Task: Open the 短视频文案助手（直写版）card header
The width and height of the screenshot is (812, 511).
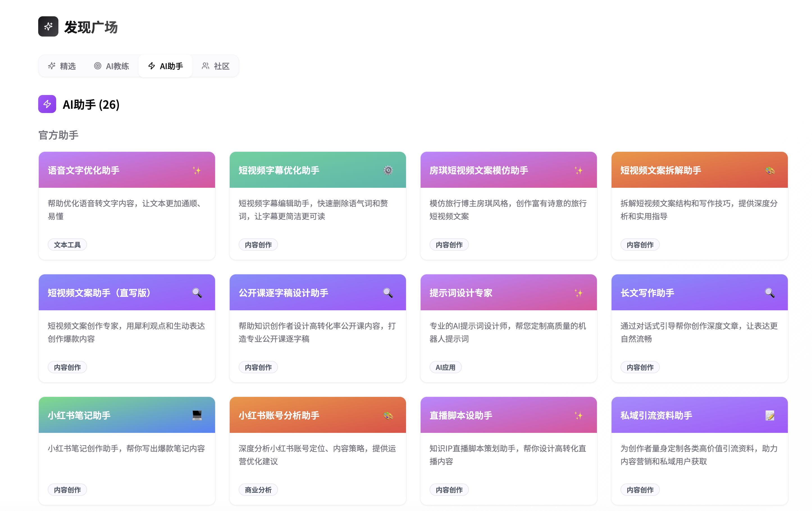Action: [x=99, y=293]
